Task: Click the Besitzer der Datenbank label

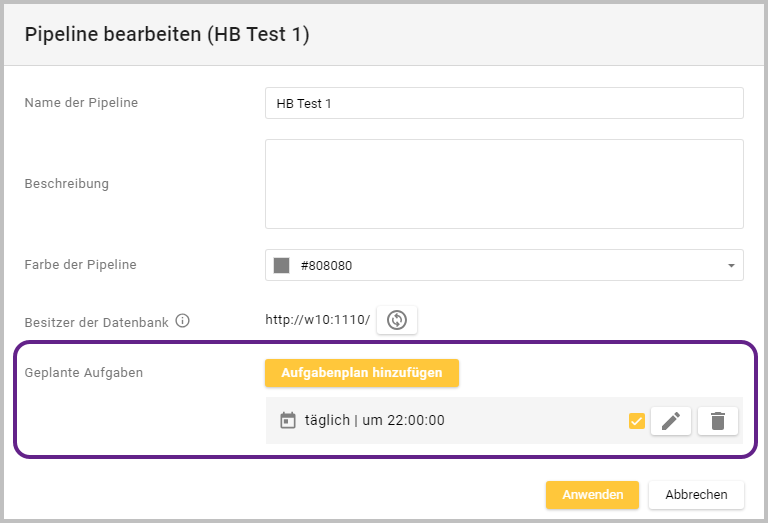Action: pos(96,322)
